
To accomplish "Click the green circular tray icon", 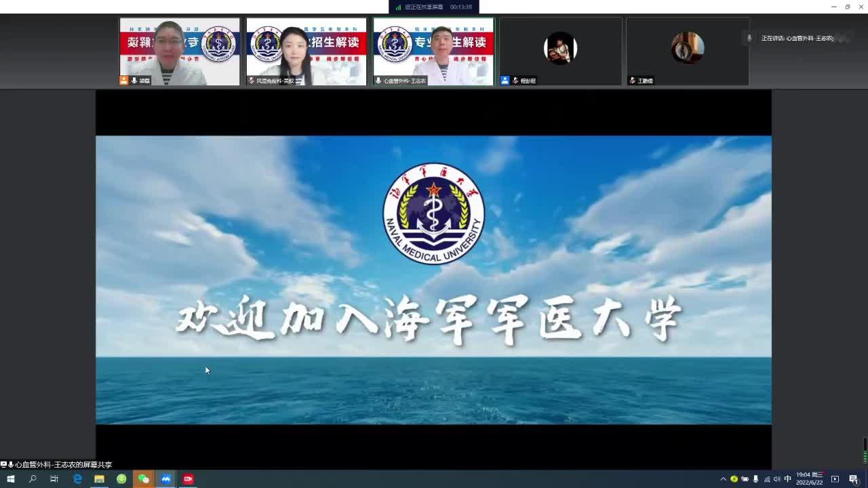I will point(734,479).
